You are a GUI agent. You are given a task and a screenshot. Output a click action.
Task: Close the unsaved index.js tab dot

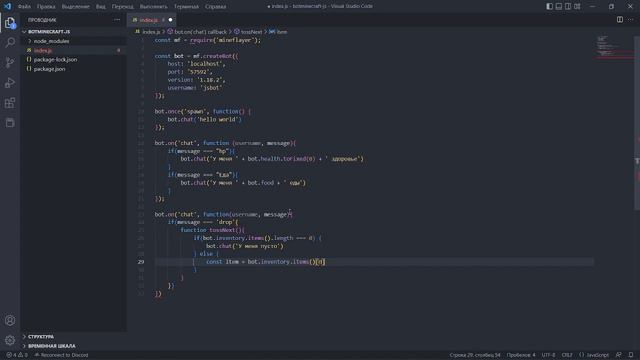click(170, 20)
